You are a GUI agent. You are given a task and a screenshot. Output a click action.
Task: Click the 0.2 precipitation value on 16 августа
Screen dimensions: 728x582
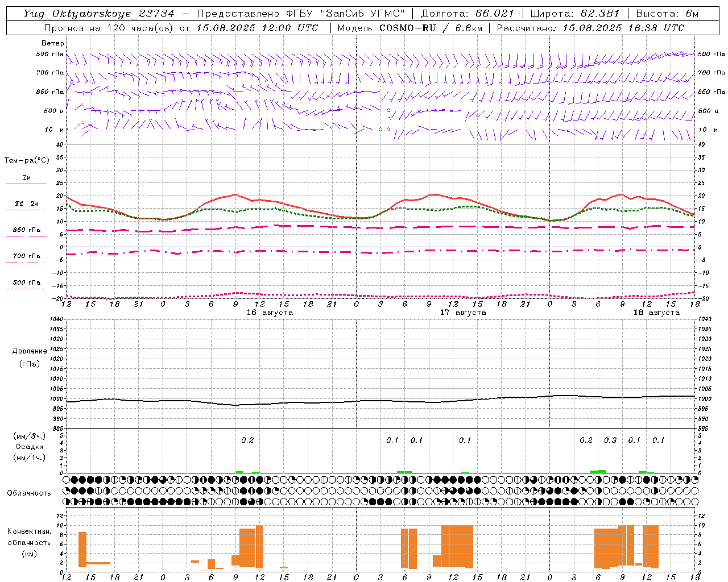pos(247,440)
